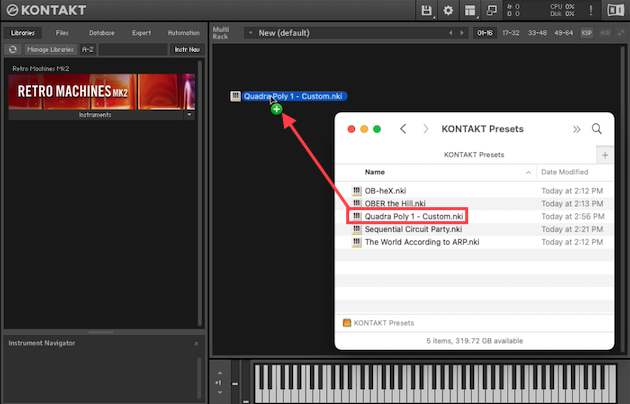Minimize rack headers toggle icon
The width and height of the screenshot is (630, 404).
pos(621,33)
